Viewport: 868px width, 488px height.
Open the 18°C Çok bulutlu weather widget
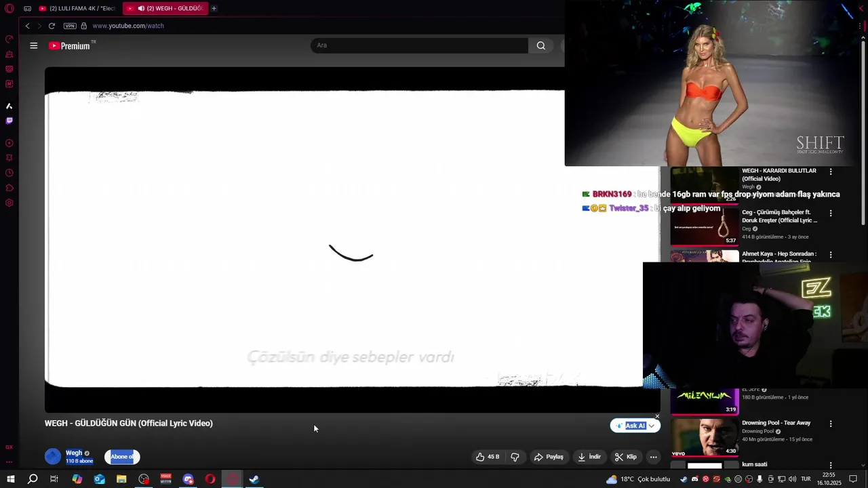(x=638, y=479)
